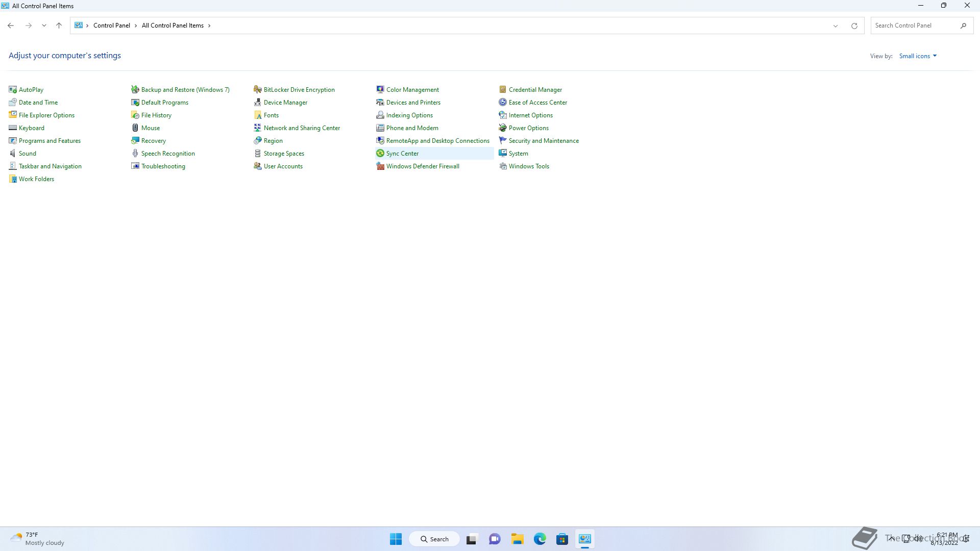Click the File Explorer Options folder icon
Screen dimensions: 980x551
[x=13, y=115]
